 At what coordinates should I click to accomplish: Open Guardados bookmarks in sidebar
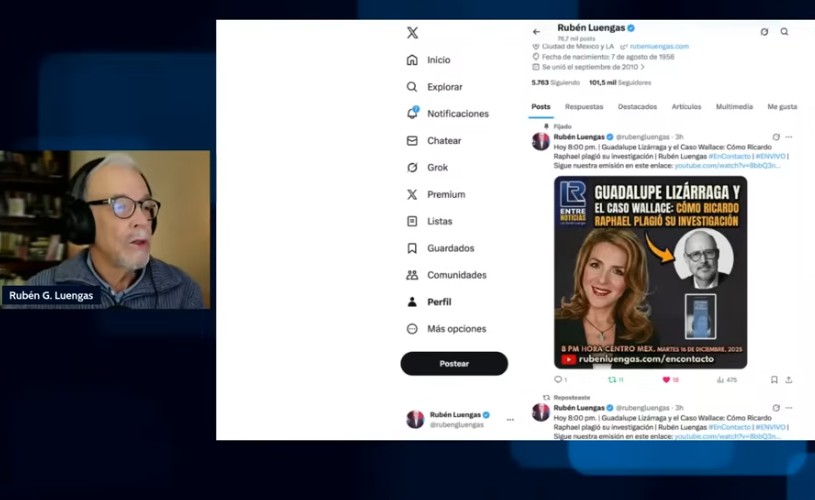(440, 248)
